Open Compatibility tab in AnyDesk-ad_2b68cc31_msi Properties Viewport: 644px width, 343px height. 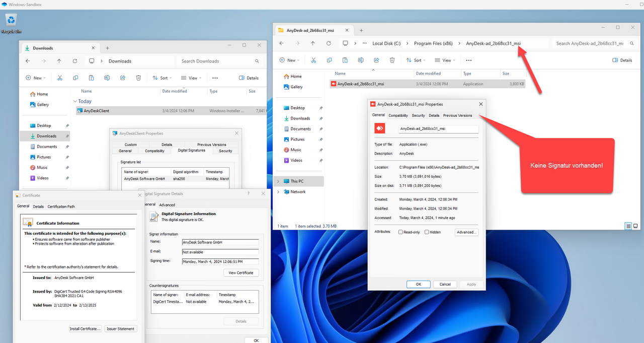point(398,115)
